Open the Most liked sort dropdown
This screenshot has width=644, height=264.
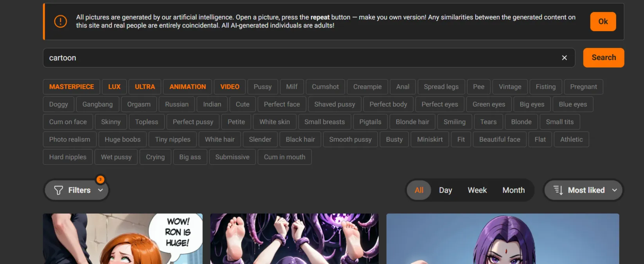pos(583,190)
